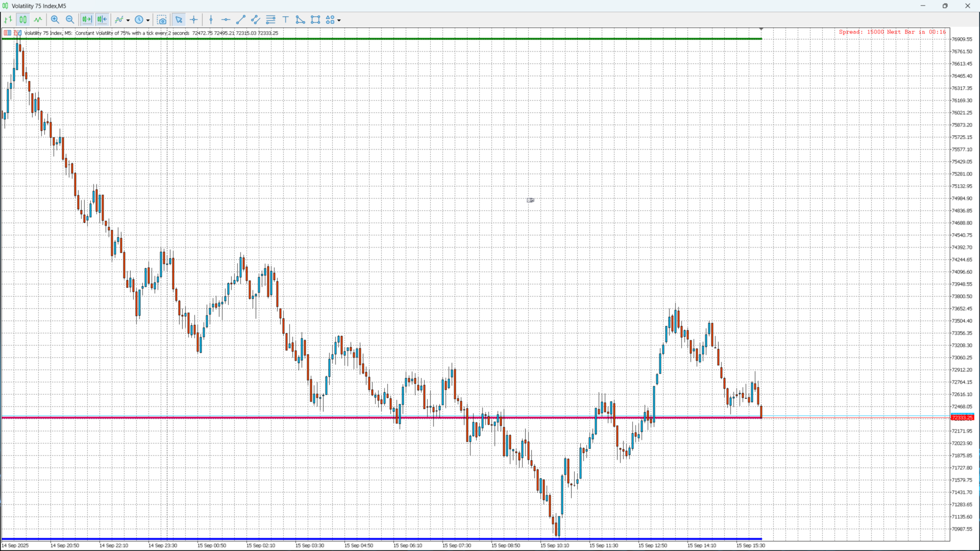Toggle chart shift from right border

pos(102,20)
